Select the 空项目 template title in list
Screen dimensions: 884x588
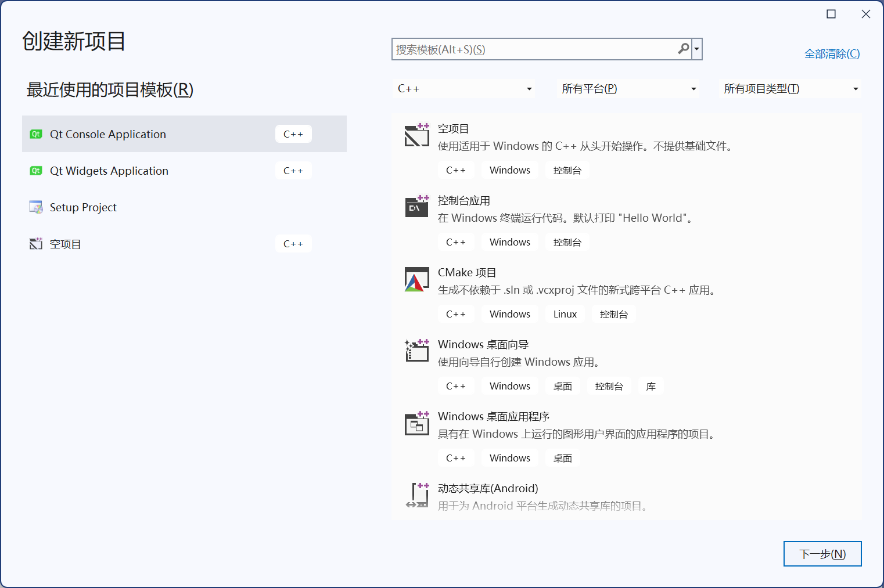pyautogui.click(x=453, y=129)
